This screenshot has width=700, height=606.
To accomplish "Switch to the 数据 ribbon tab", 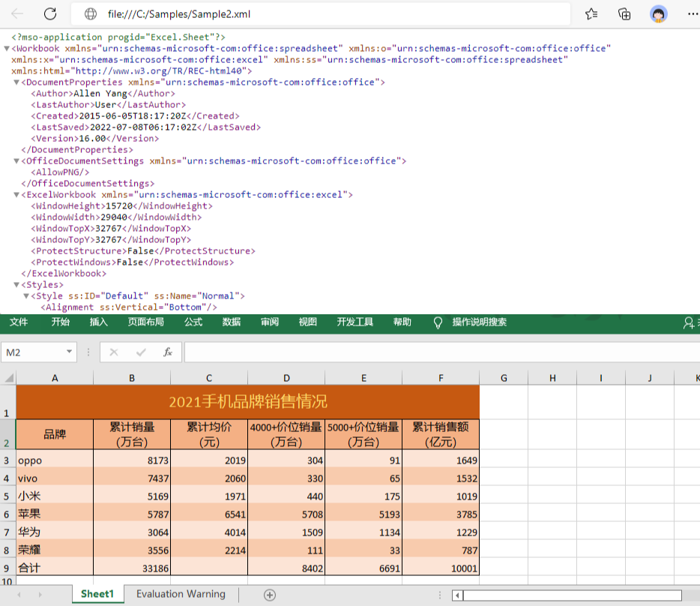I will click(x=232, y=322).
